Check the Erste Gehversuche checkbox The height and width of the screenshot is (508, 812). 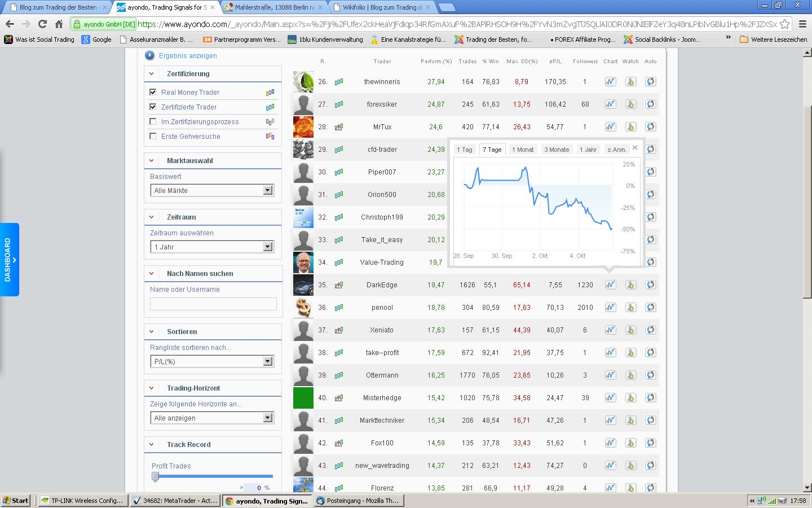coord(153,136)
